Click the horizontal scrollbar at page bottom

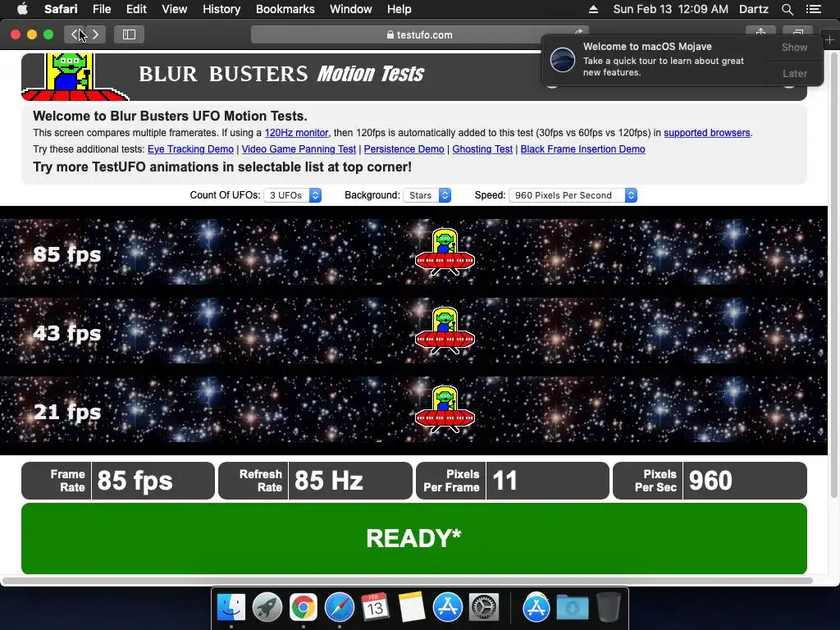(408, 581)
